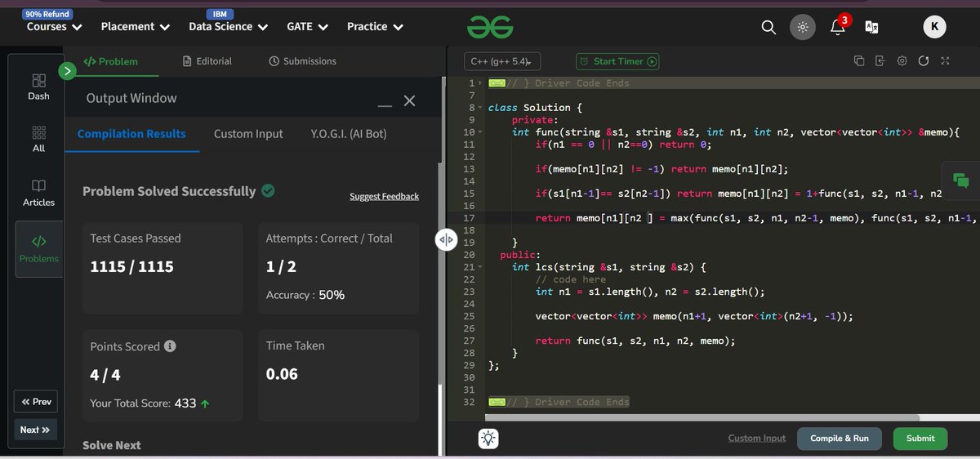Expand the GATE dropdown menu
This screenshot has height=459, width=980.
point(307,26)
